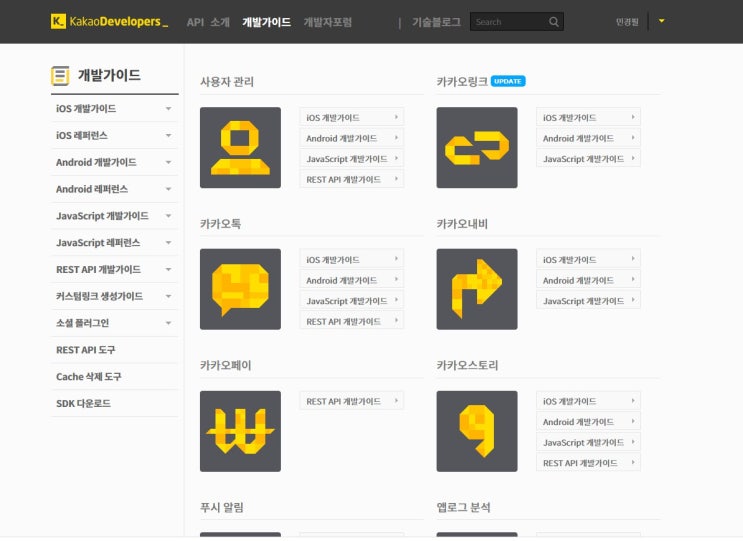This screenshot has height=541, width=743.
Task: Open 카카오톡 REST API 개발가이드
Action: pyautogui.click(x=351, y=321)
